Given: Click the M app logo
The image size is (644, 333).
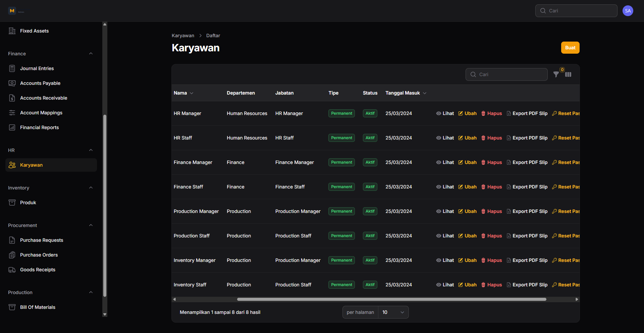Looking at the screenshot, I should coord(12,11).
